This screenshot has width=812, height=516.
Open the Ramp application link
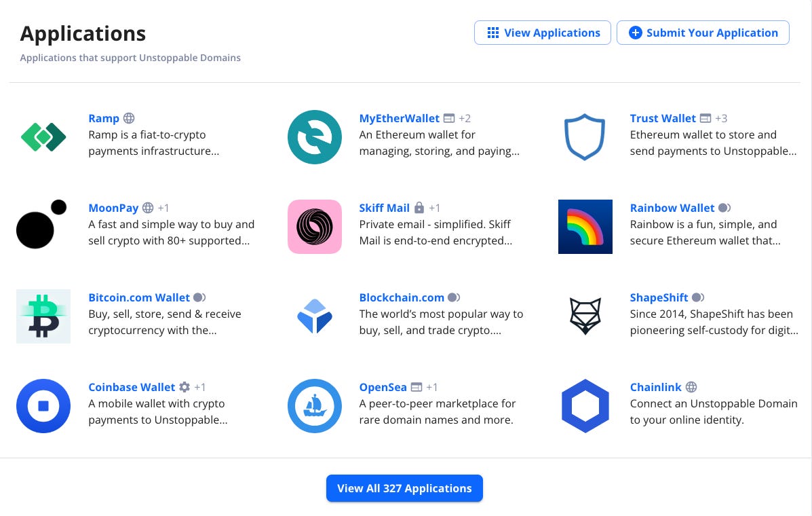pyautogui.click(x=104, y=118)
